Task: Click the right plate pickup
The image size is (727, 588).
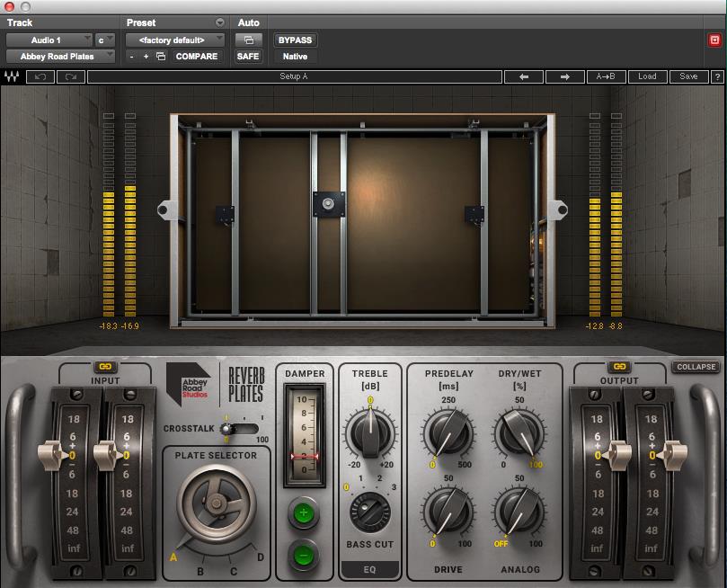Action: [474, 216]
